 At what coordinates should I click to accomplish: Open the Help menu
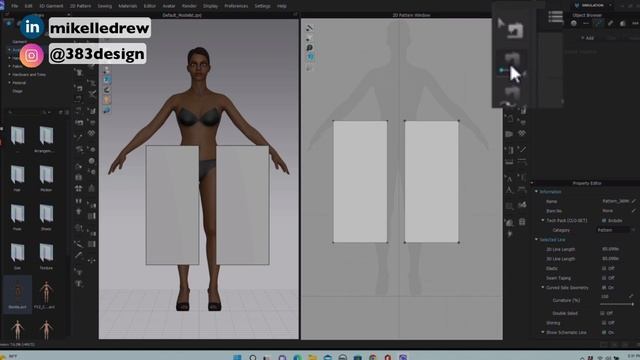tap(282, 6)
